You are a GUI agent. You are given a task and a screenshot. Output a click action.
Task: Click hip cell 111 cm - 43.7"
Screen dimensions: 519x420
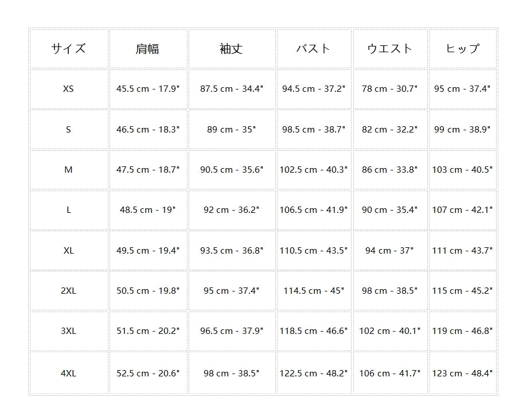462,251
